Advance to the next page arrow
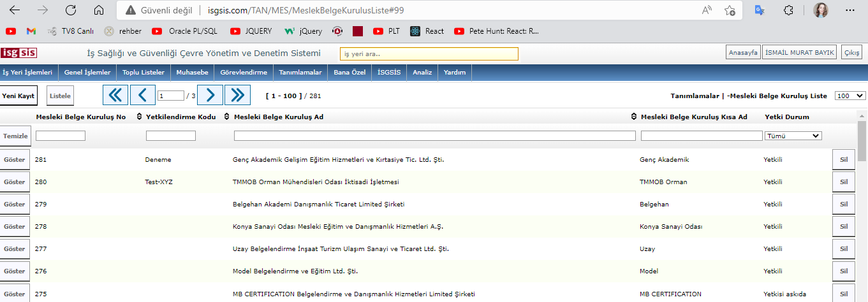Viewport: 868px width, 302px height. click(210, 96)
